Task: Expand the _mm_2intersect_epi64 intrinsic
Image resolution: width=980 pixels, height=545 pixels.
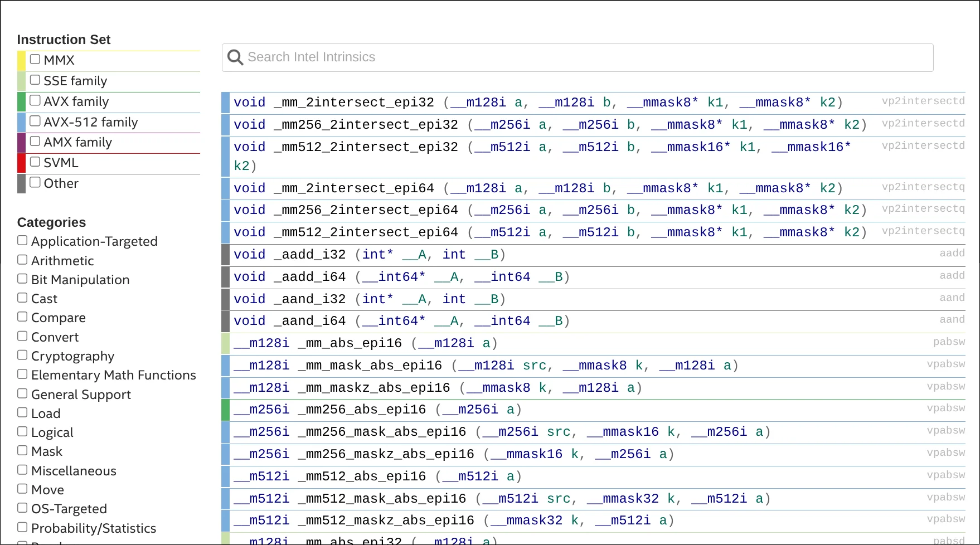Action: click(593, 188)
